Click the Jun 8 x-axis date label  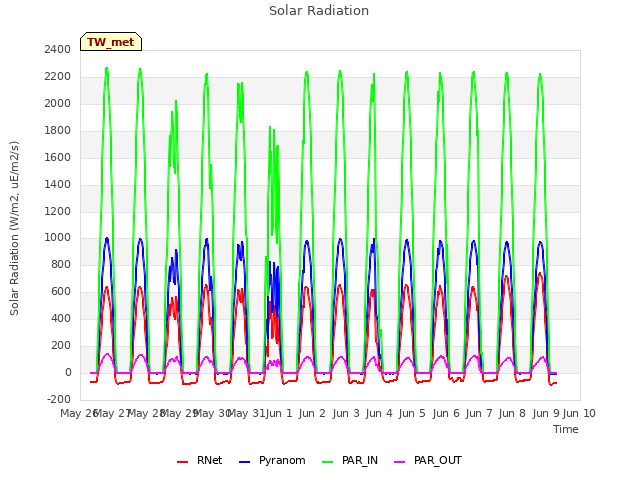[x=512, y=413]
